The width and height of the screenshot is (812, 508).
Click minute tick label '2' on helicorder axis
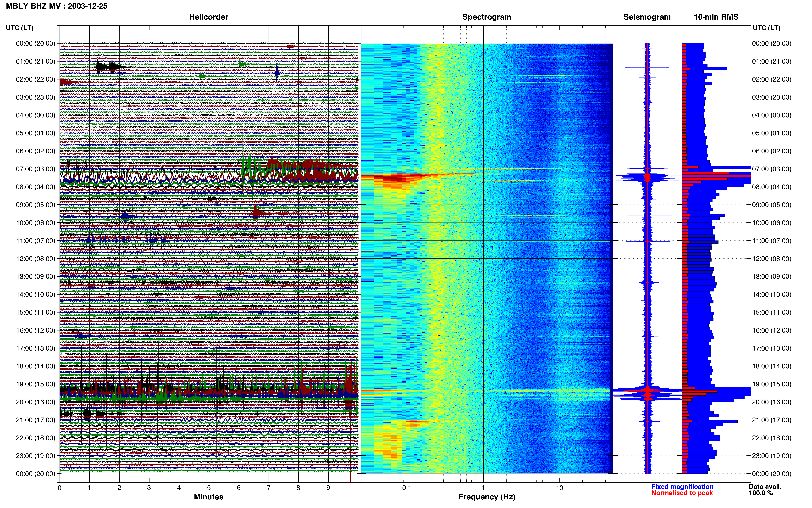click(x=119, y=487)
